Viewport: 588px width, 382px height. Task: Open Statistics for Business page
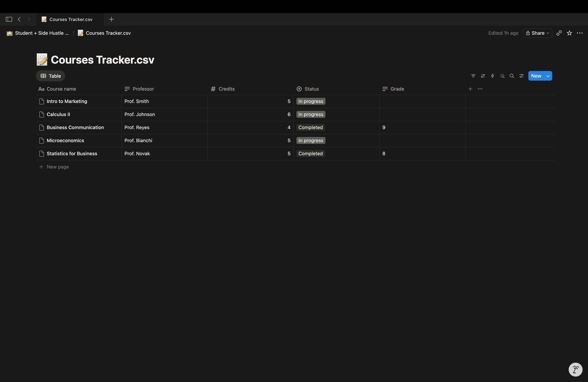72,154
